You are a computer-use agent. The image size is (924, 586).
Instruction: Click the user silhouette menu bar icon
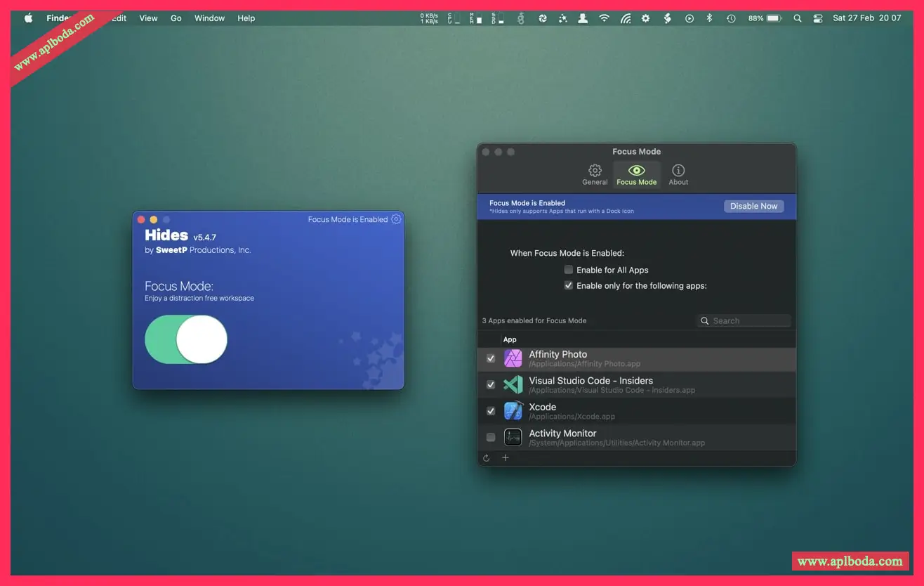(583, 18)
